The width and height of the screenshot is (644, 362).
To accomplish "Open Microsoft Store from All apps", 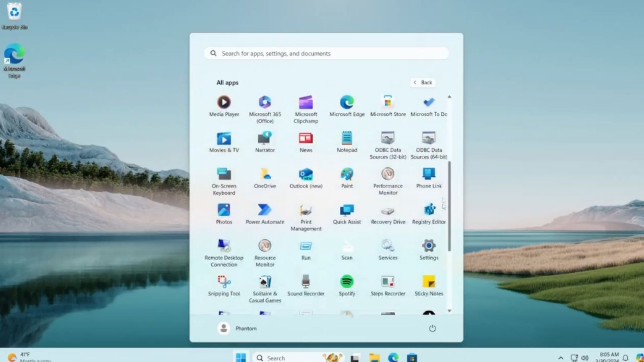I will point(388,106).
